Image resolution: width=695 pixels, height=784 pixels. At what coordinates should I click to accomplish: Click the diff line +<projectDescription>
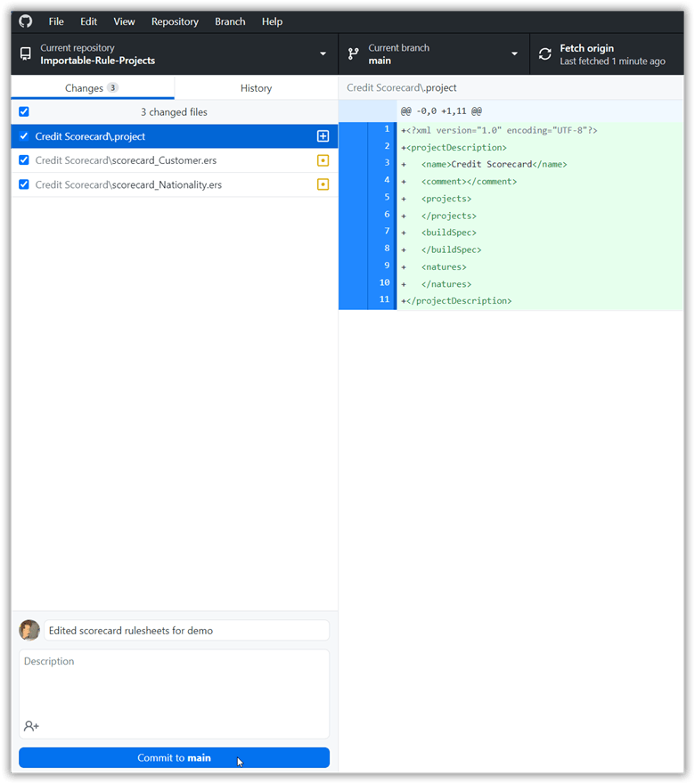[540, 147]
